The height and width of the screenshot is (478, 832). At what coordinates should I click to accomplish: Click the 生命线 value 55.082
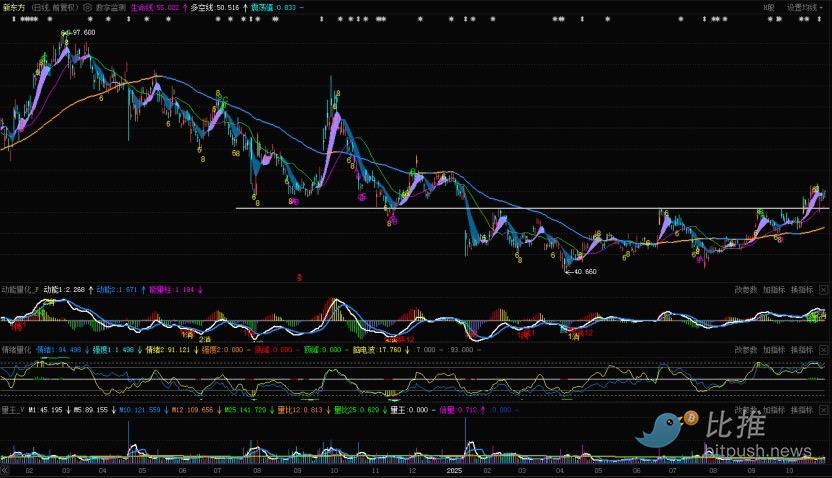pyautogui.click(x=155, y=8)
